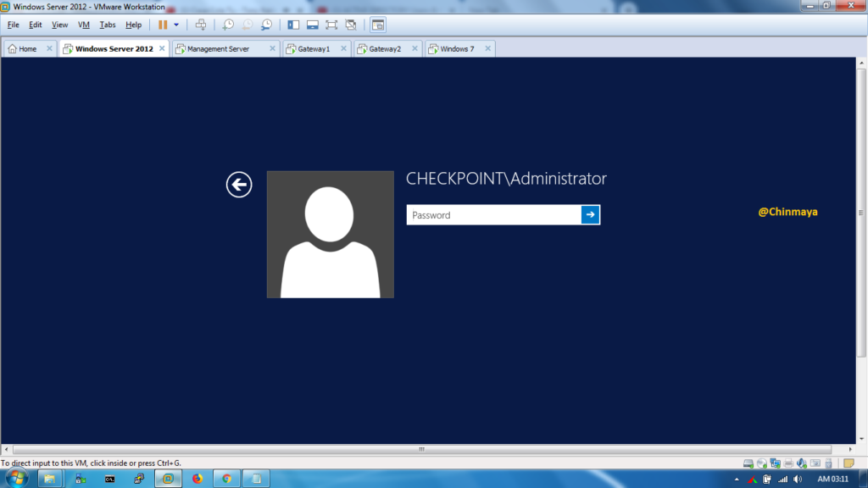The height and width of the screenshot is (488, 868).
Task: Click the USB device status icon
Action: pyautogui.click(x=828, y=463)
